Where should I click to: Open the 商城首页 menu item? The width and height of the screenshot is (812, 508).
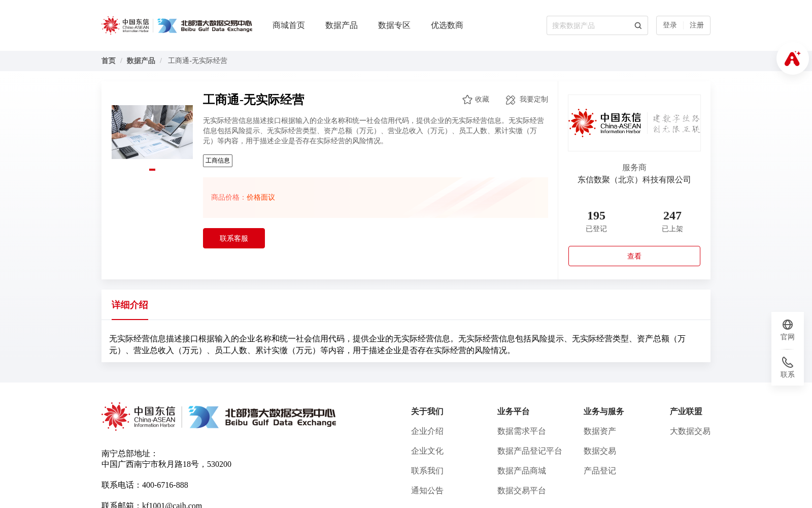(x=289, y=25)
